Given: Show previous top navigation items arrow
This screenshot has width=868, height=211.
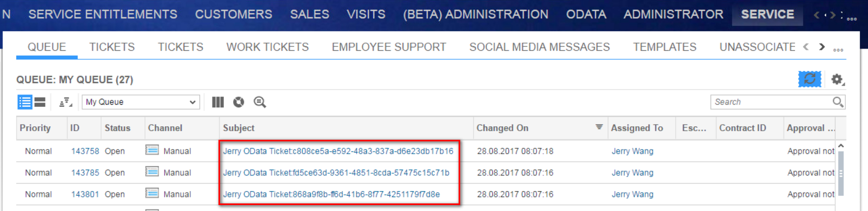Looking at the screenshot, I should (816, 15).
